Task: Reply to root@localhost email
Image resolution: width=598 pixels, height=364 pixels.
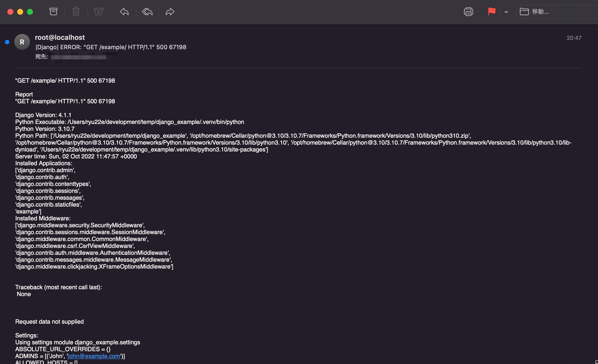Action: tap(124, 12)
